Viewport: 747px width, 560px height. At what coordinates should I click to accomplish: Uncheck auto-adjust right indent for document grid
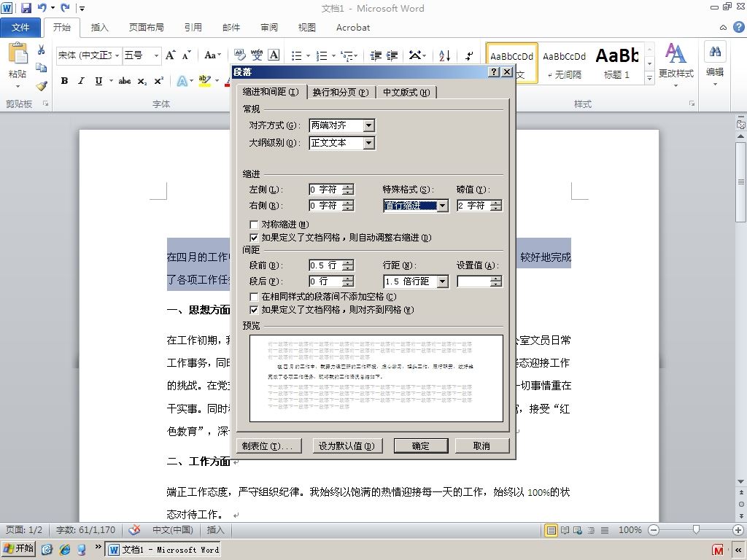tap(255, 238)
